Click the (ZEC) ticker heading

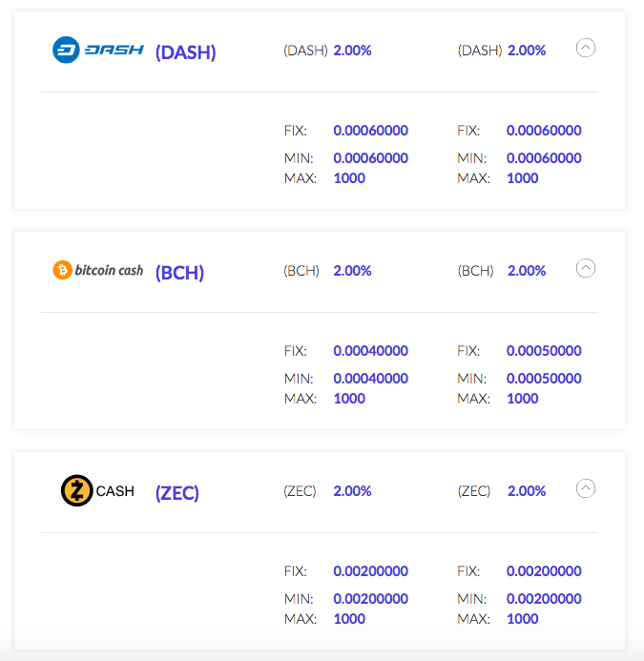tap(177, 493)
